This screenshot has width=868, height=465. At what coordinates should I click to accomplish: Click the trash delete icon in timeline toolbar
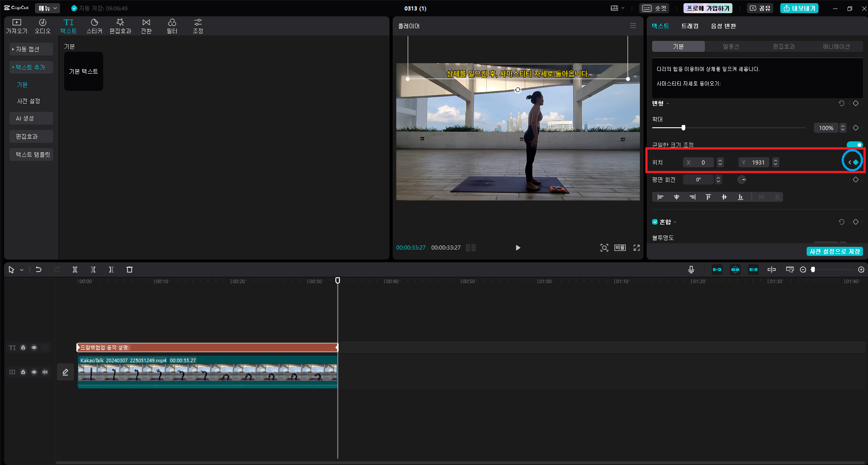point(130,270)
